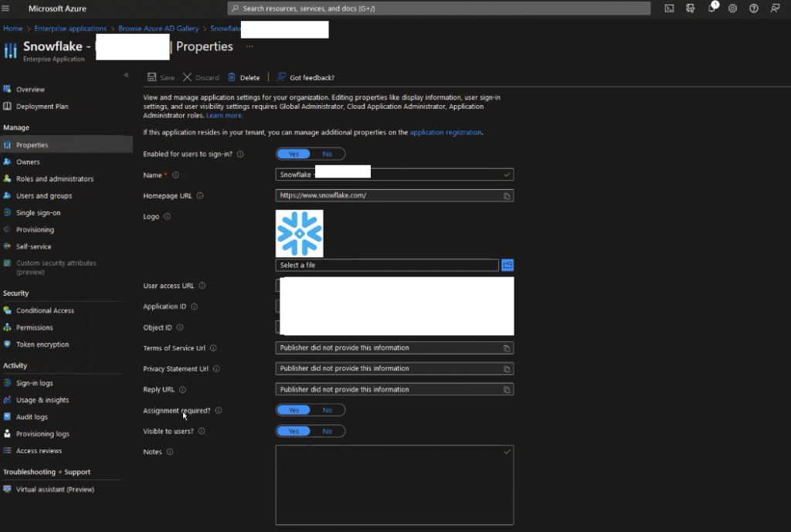Select Users and groups in the left menu
This screenshot has width=791, height=532.
click(42, 195)
